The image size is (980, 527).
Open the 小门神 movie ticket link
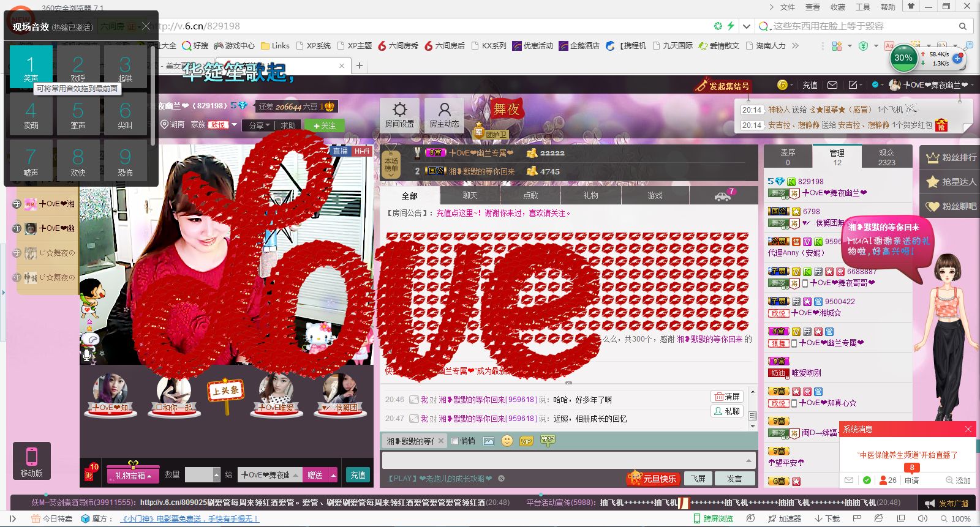pyautogui.click(x=189, y=518)
